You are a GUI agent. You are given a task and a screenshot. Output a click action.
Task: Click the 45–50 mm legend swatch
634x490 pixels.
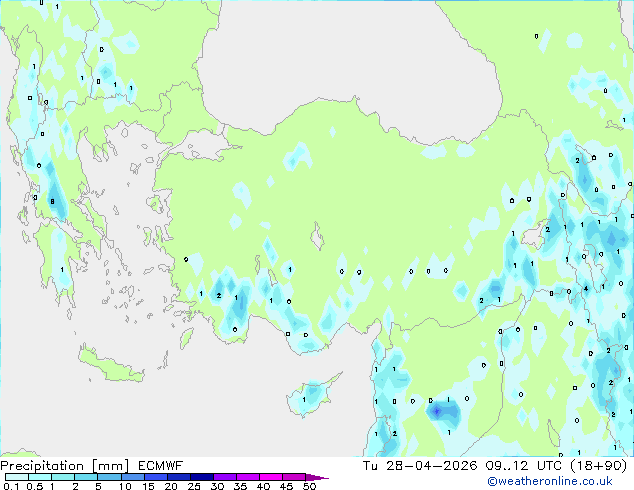point(294,477)
